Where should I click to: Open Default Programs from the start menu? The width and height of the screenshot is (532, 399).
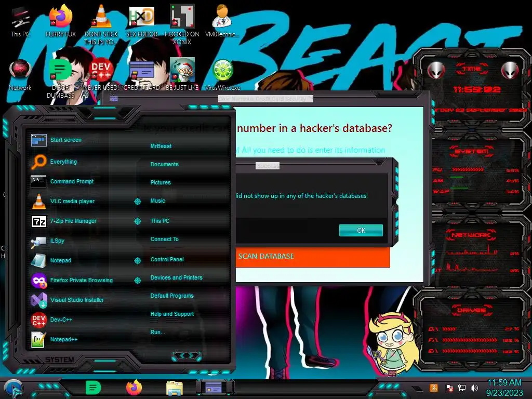point(171,296)
